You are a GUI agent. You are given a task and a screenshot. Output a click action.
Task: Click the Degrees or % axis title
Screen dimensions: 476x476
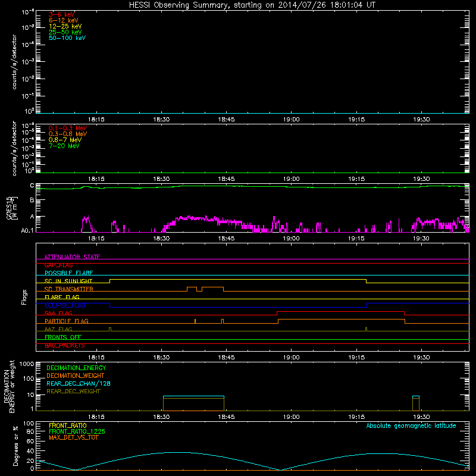(x=15, y=446)
